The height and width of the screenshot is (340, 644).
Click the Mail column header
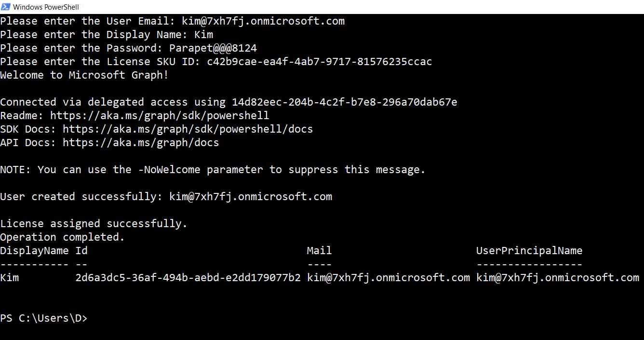(x=319, y=251)
